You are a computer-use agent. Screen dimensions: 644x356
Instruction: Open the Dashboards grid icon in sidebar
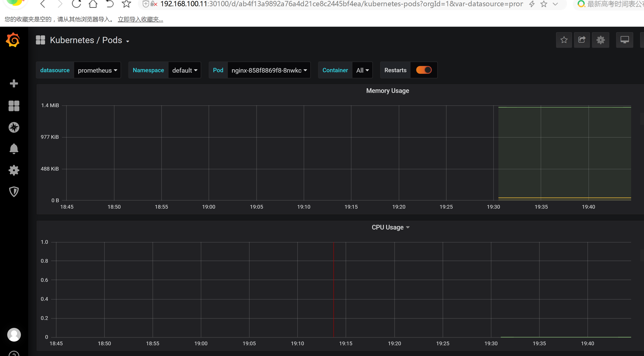coord(14,106)
